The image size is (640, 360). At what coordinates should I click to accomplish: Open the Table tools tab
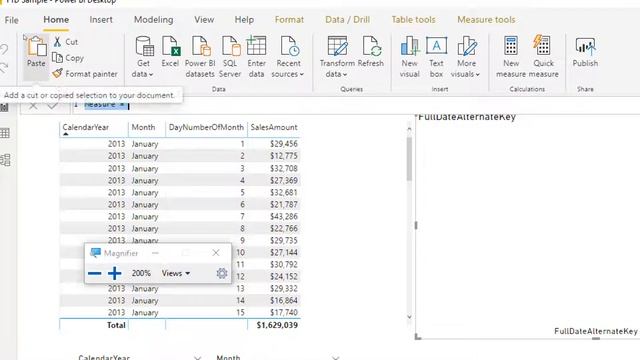413,20
